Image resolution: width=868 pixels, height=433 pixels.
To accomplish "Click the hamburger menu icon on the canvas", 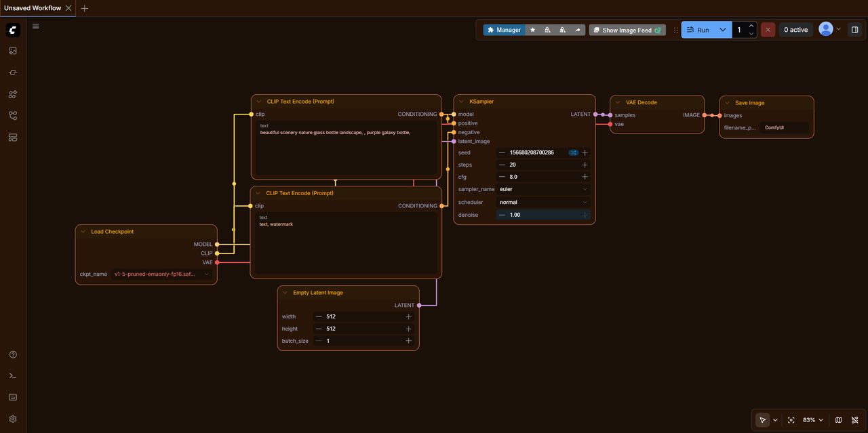I will (x=36, y=26).
